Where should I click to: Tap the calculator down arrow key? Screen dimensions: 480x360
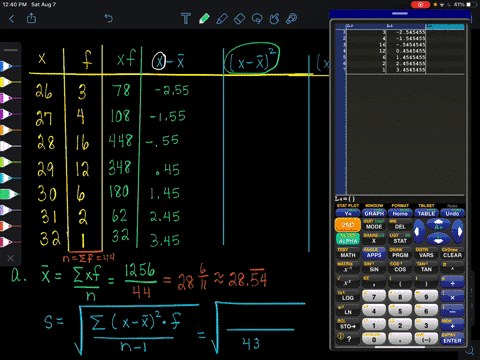[439, 239]
